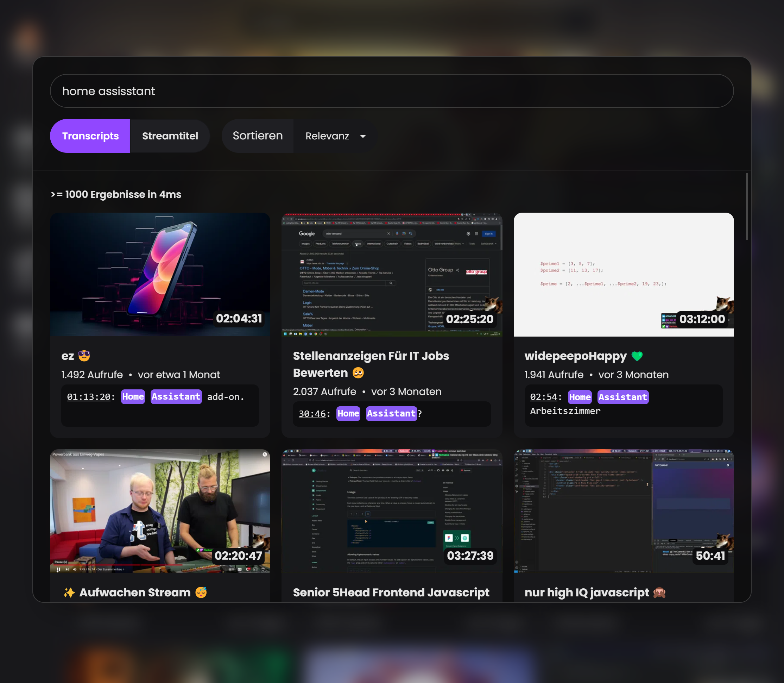Open the Google search thumbnail video
This screenshot has height=683, width=784.
(392, 274)
